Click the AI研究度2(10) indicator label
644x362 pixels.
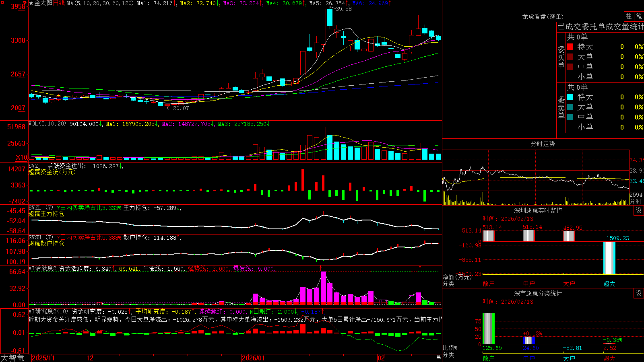point(49,311)
